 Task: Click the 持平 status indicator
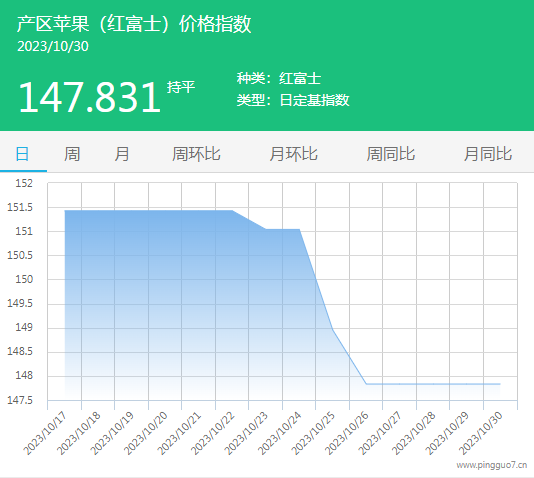[x=181, y=87]
